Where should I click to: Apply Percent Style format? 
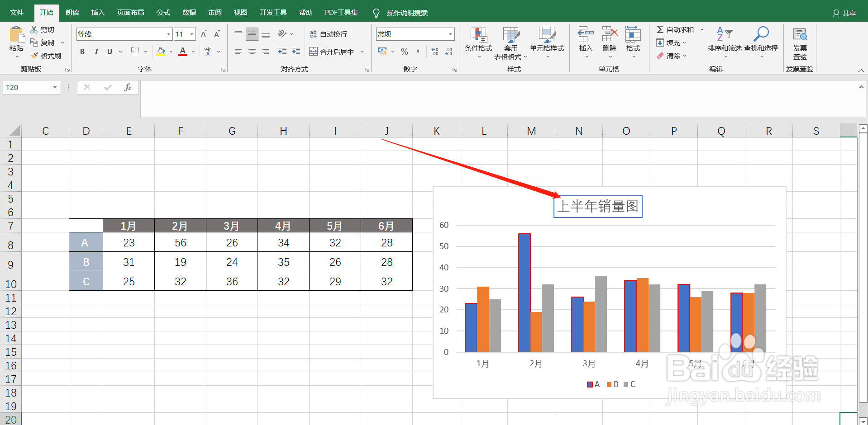point(405,52)
